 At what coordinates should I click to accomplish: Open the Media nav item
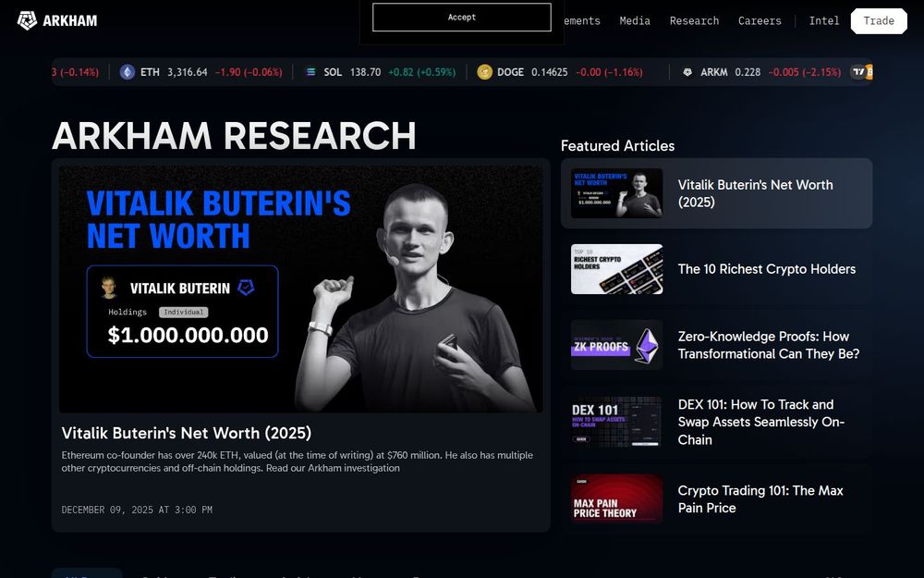pos(635,20)
